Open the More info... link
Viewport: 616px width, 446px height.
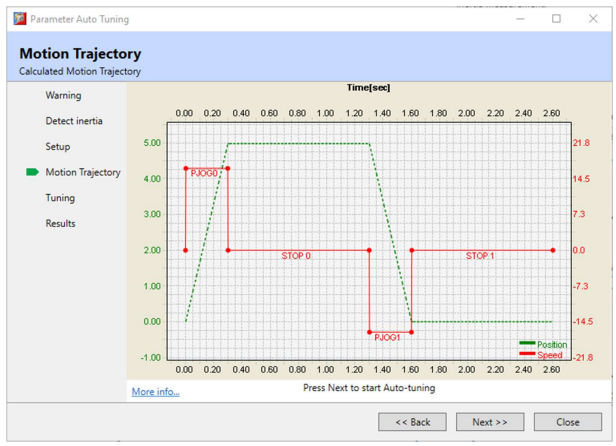point(156,392)
